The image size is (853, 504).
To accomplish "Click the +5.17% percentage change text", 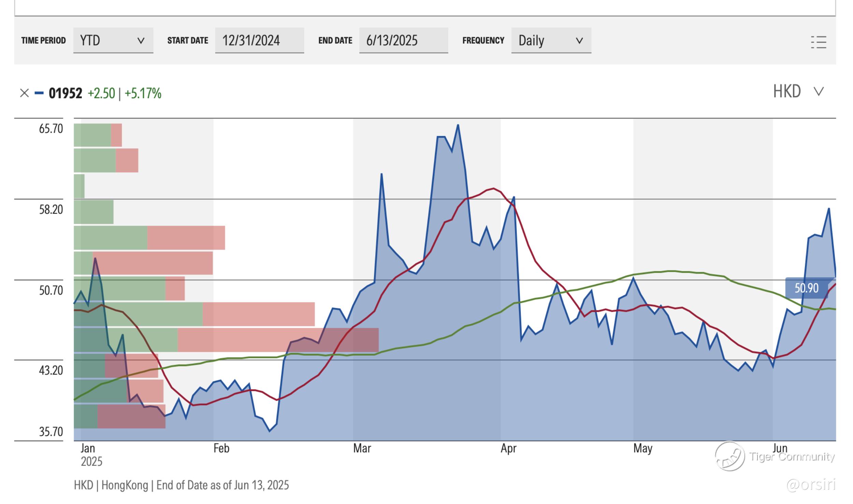I will (x=143, y=93).
